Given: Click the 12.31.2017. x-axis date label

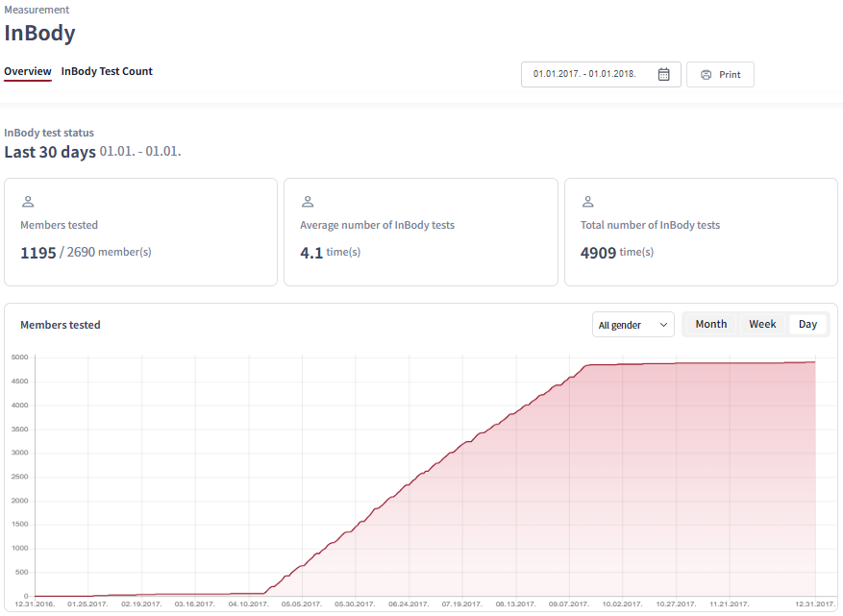Looking at the screenshot, I should (x=815, y=604).
